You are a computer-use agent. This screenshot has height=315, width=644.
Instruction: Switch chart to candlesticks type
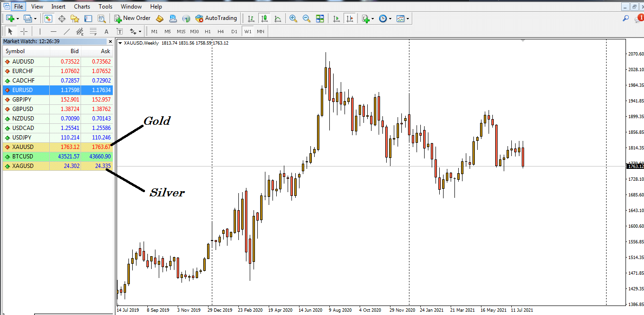pos(264,19)
